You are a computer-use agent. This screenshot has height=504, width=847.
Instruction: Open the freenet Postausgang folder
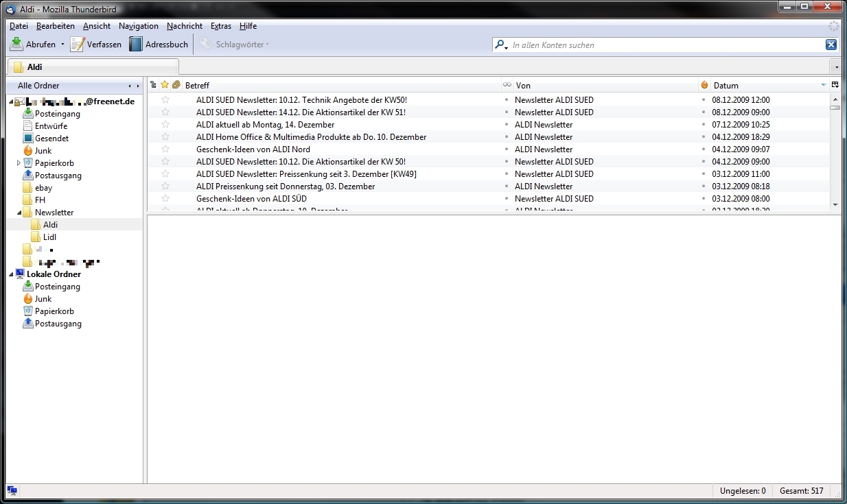pyautogui.click(x=58, y=176)
